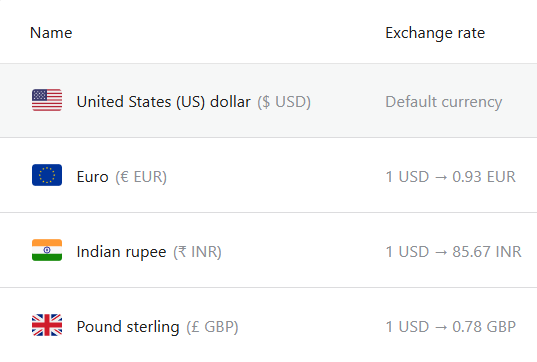537x362 pixels.
Task: Select the European Union flag icon
Action: click(47, 175)
